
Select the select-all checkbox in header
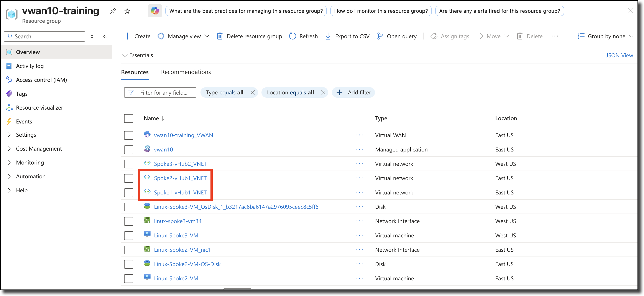pos(128,118)
